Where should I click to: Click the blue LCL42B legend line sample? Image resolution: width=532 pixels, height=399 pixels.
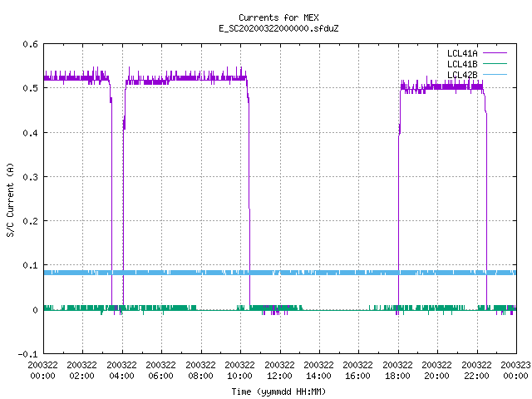pyautogui.click(x=495, y=75)
